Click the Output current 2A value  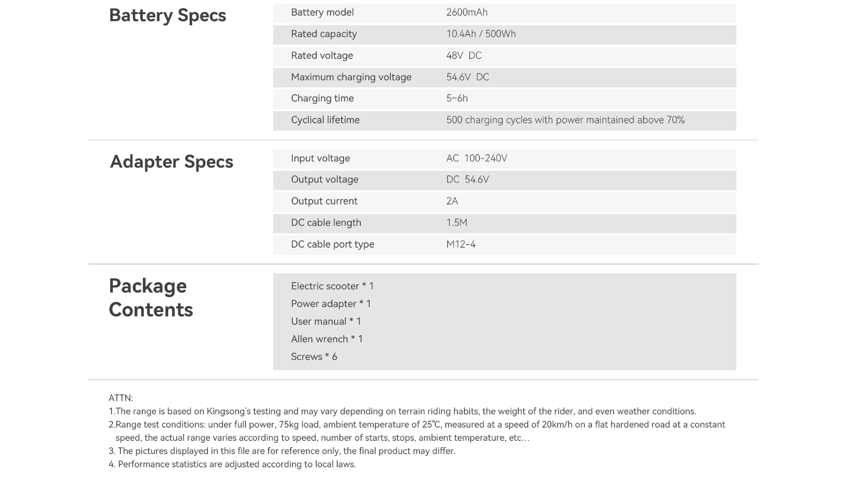tap(452, 201)
